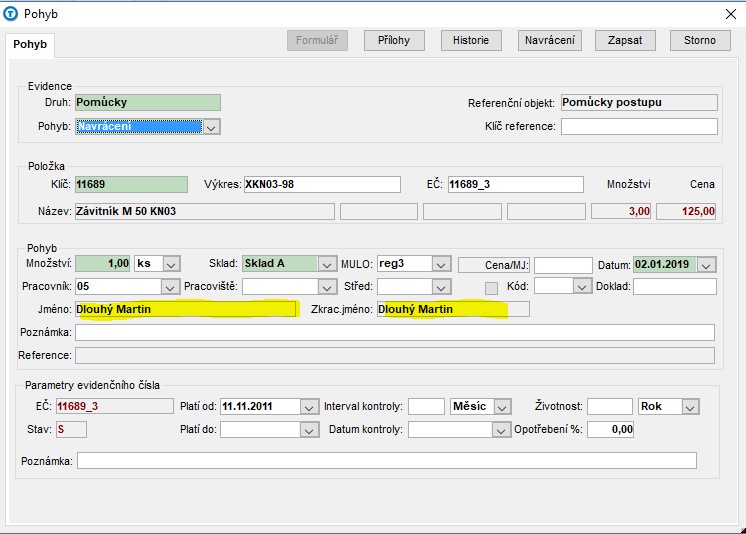Click the Název field Závitník M 50 KN03
746x534 pixels.
205,211
